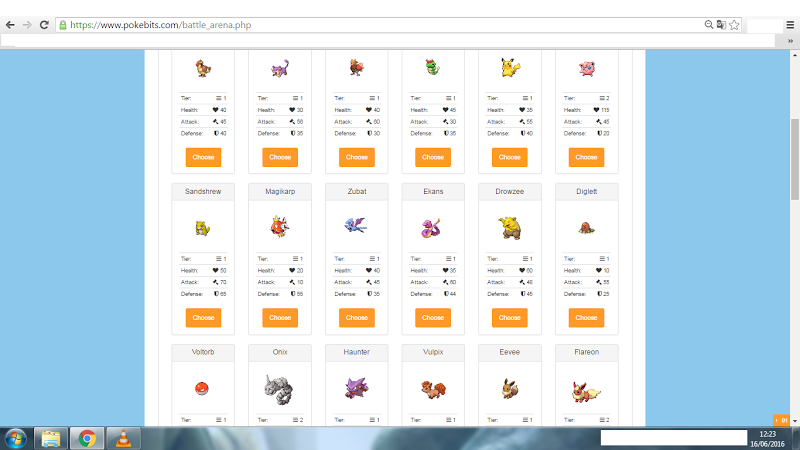The height and width of the screenshot is (450, 800).
Task: Bookmark page using the star icon
Action: point(734,25)
